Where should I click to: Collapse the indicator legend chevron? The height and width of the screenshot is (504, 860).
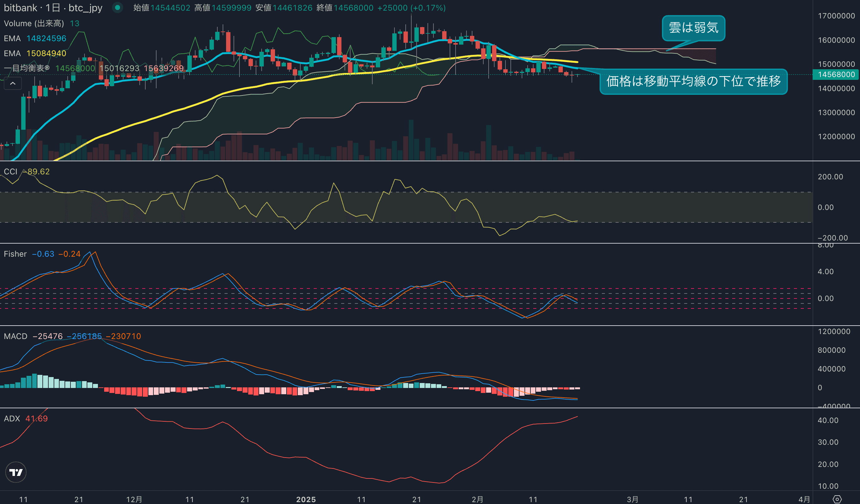pos(12,83)
